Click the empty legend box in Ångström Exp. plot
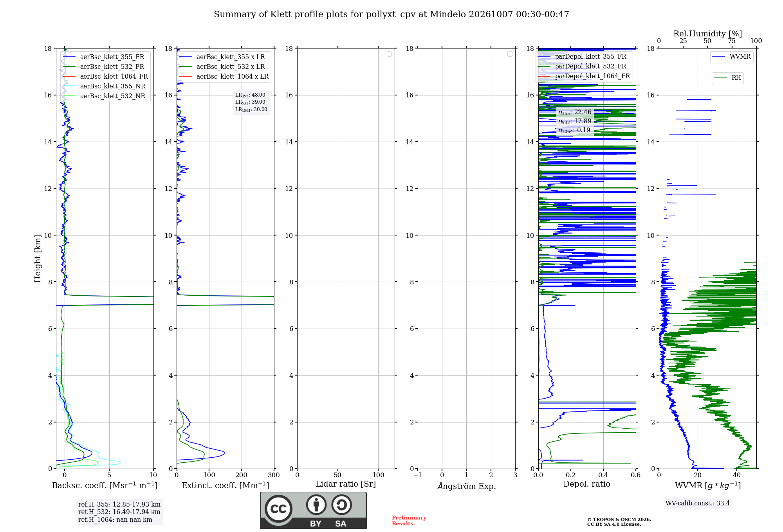The image size is (783, 532). pos(510,54)
